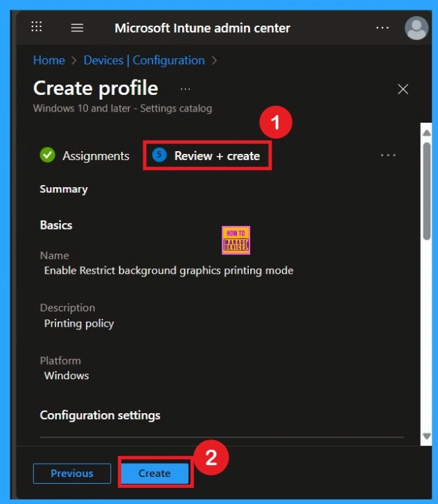
Task: Open the user account avatar
Action: pyautogui.click(x=416, y=28)
